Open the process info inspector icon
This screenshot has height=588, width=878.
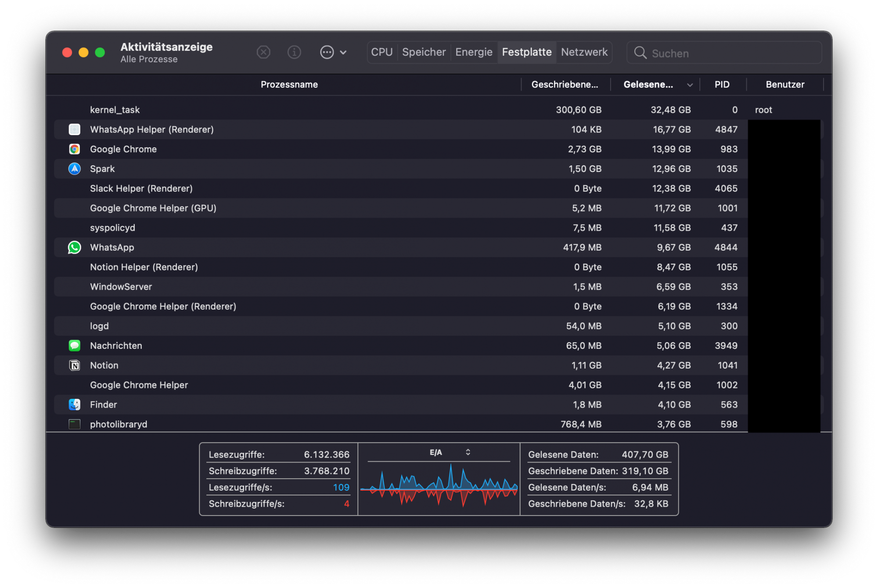pos(294,53)
